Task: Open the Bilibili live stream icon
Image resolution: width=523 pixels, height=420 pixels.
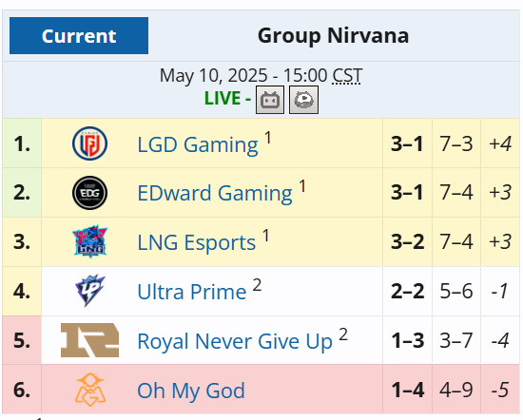Action: 270,100
